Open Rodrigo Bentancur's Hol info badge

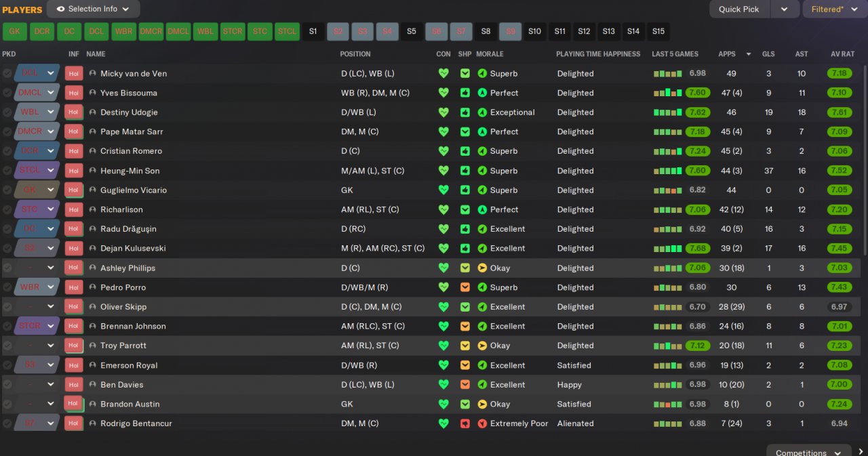click(73, 423)
